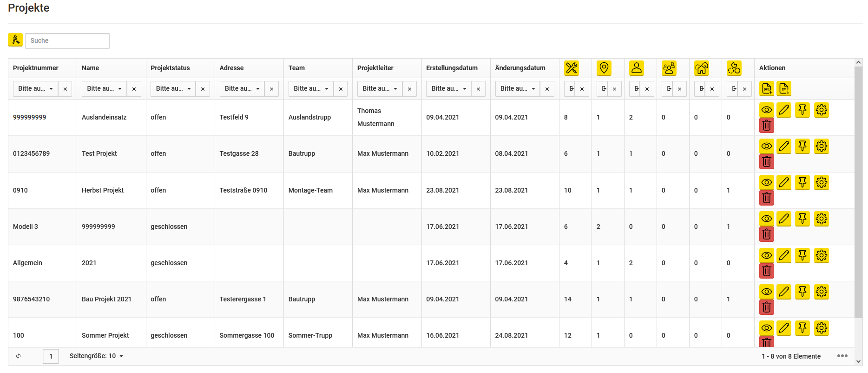This screenshot has width=868, height=373.
Task: Open gear settings for Herbst Projekt
Action: coord(822,182)
